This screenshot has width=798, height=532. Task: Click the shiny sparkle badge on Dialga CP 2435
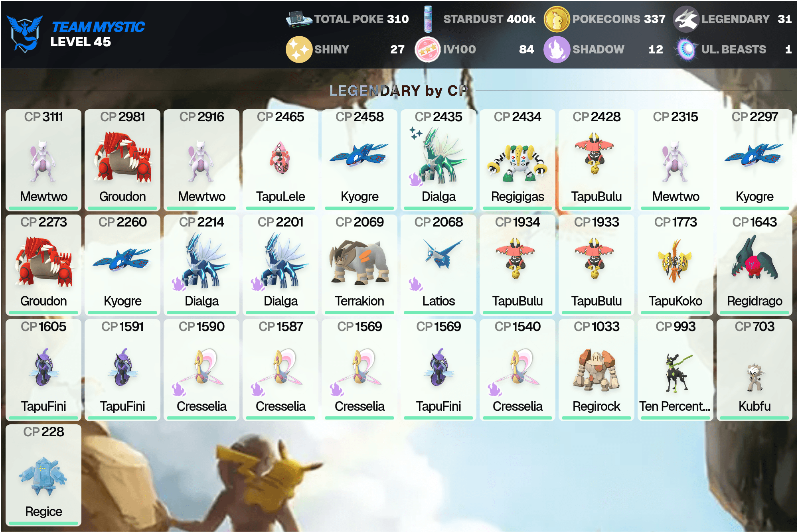pos(415,133)
